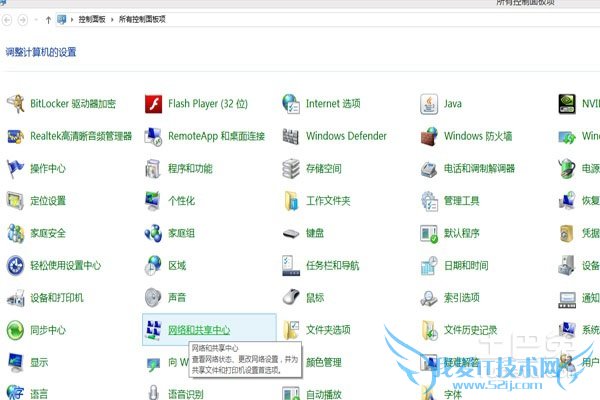Open the 日期和时间 icon
The image size is (600, 400).
click(x=429, y=266)
